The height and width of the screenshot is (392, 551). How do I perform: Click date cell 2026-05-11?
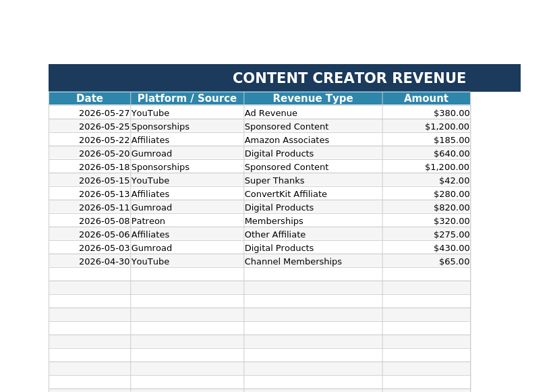[x=90, y=207]
